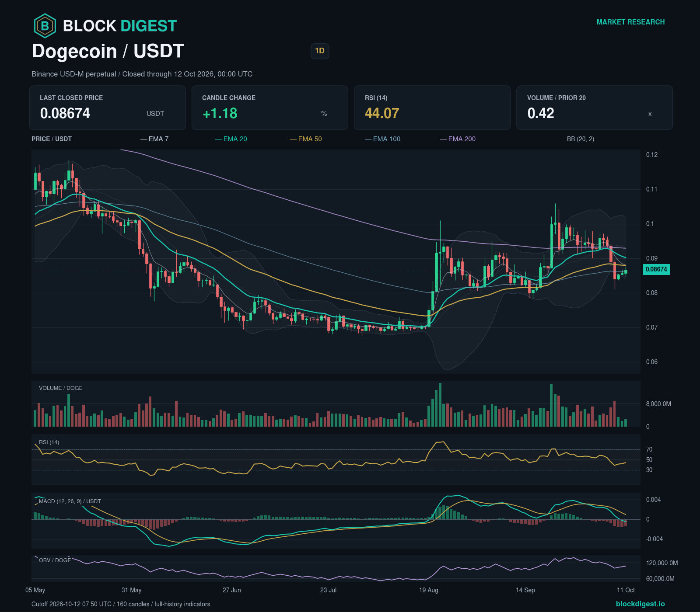Click the LAST CLOSED PRICE card heading
Viewport: 700px width, 612px height.
71,98
